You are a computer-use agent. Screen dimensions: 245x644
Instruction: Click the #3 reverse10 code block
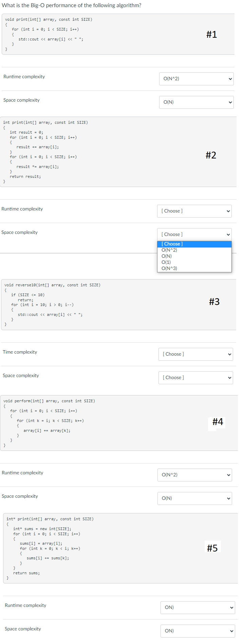[119, 304]
